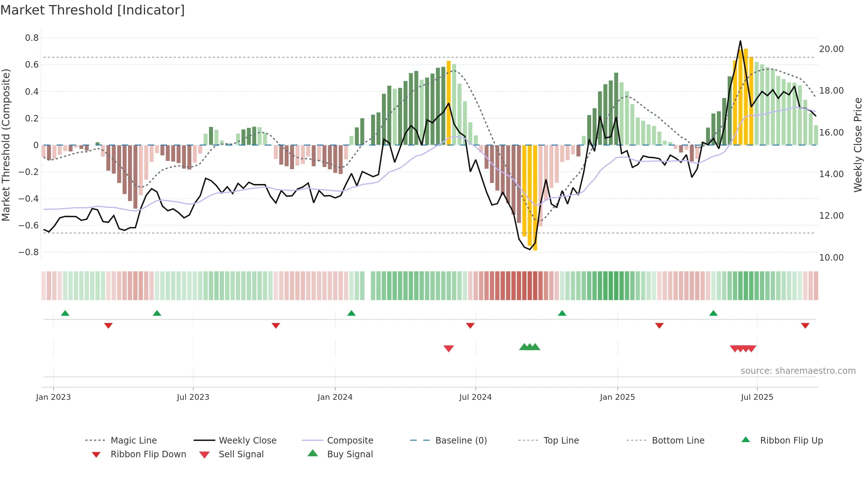Toggle the Sell Signal legend entry
The height and width of the screenshot is (488, 868).
pos(231,454)
